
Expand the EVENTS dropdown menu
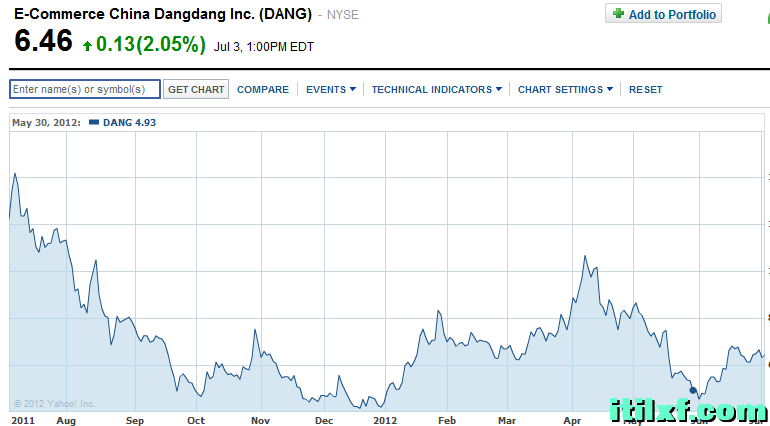click(x=330, y=89)
